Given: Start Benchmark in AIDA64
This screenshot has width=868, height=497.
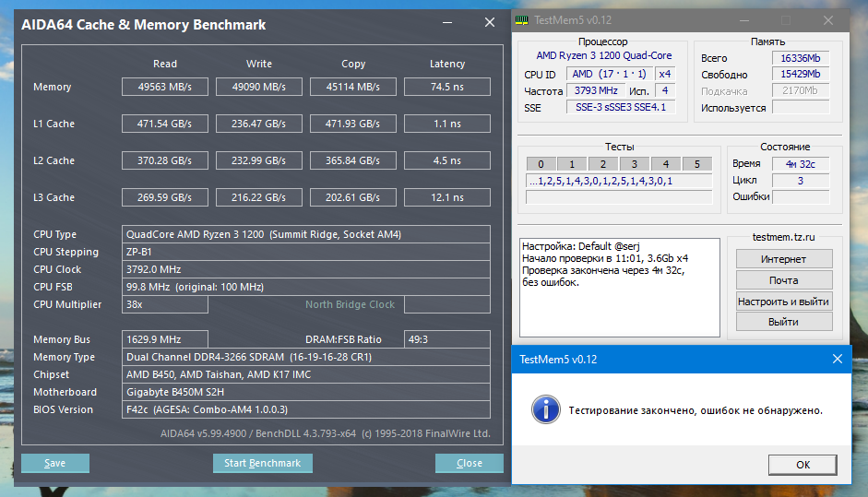Looking at the screenshot, I should pos(262,463).
